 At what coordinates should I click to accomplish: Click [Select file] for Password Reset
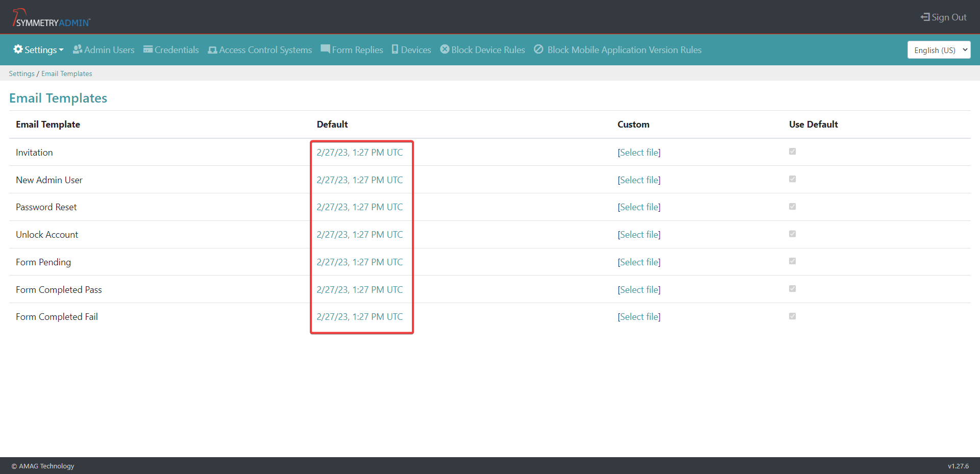pos(639,207)
